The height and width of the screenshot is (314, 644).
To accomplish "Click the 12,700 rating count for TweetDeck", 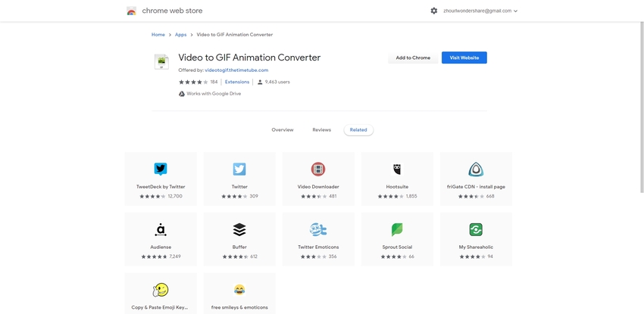I will click(x=175, y=197).
